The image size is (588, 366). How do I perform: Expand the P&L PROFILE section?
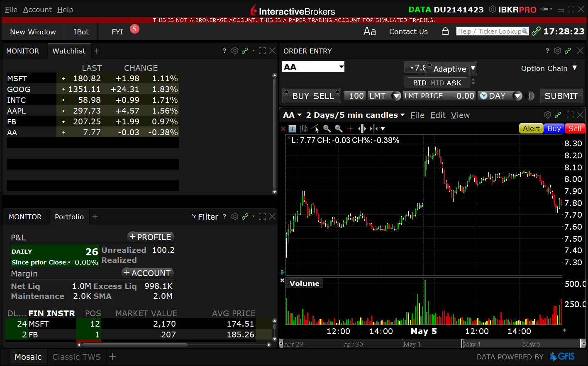click(x=150, y=237)
